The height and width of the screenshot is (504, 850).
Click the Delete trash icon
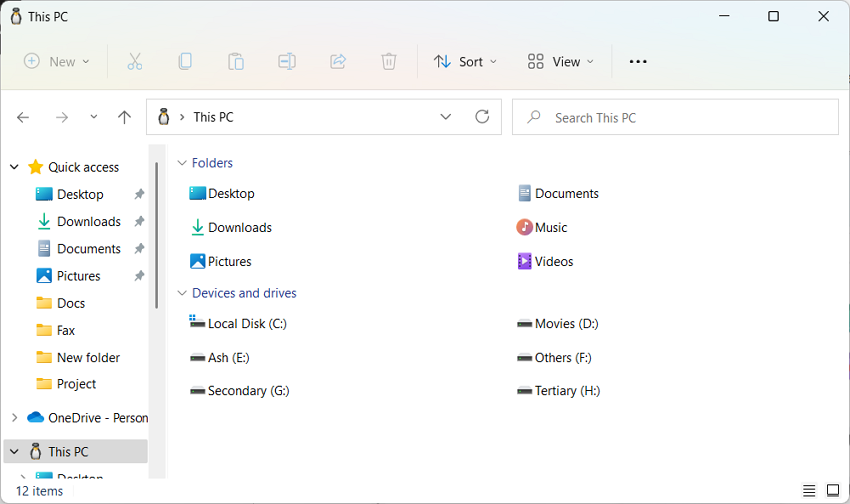point(389,61)
